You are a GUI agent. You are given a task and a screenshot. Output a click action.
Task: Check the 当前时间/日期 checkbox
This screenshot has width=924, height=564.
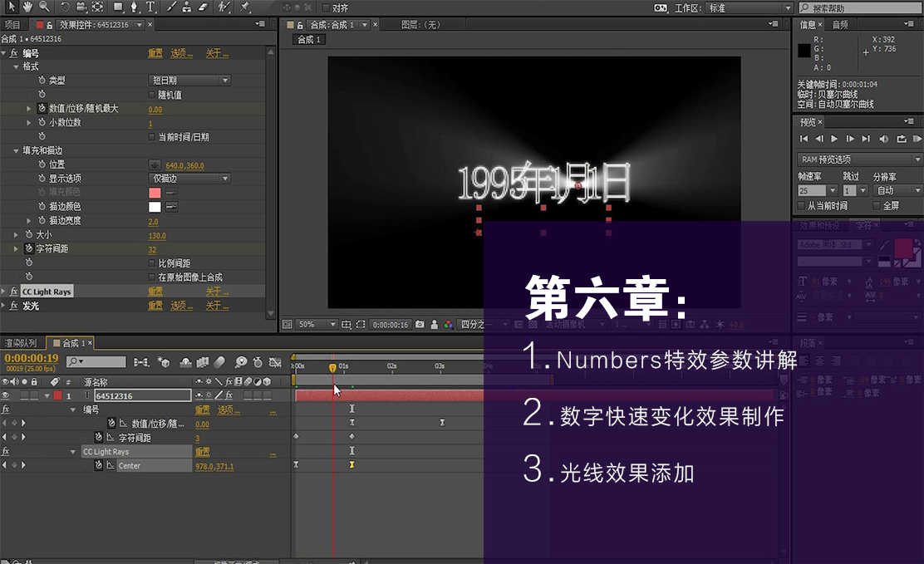(151, 137)
